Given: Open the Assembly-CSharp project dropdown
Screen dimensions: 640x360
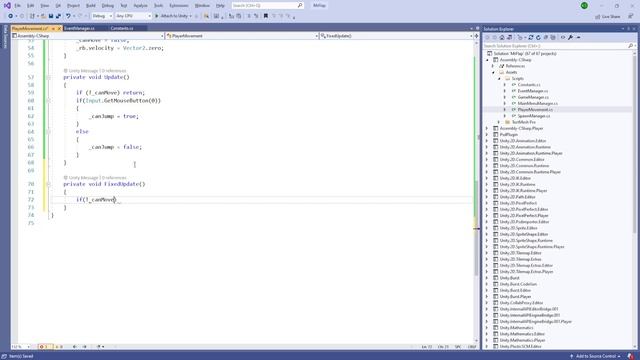Looking at the screenshot, I should pos(88,36).
